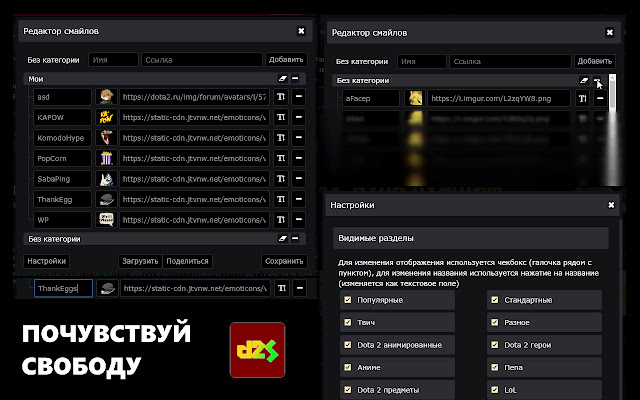Uncheck the Разное checkbox
640x400 pixels.
(495, 322)
